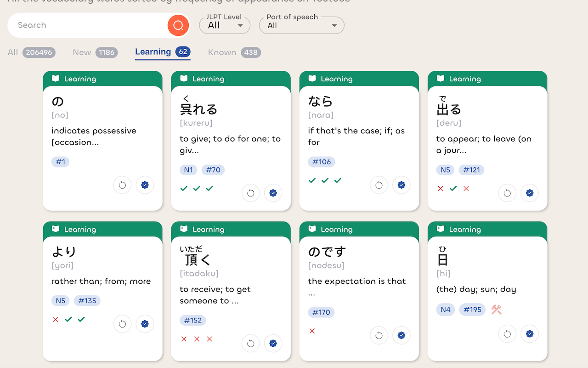
Task: Open the Part of speech dropdown
Action: 301,25
